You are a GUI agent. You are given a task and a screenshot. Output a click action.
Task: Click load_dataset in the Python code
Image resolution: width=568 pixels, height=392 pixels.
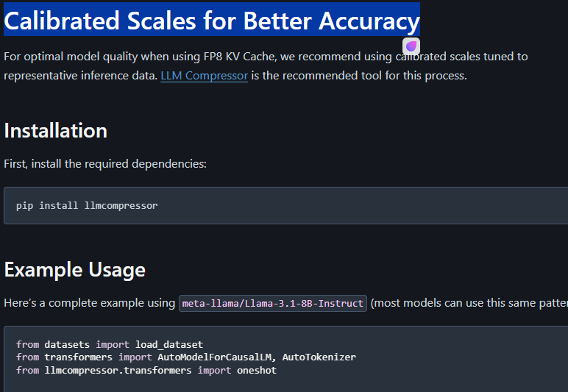click(x=169, y=344)
